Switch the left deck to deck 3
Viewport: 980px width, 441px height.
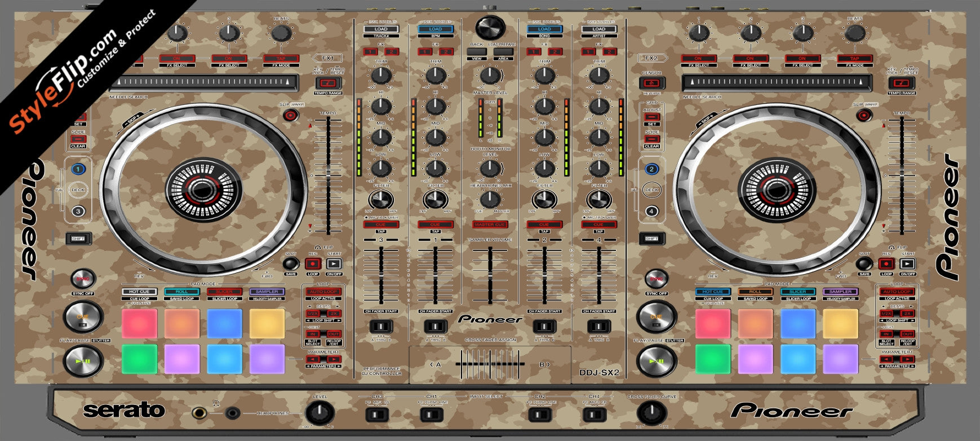78,211
